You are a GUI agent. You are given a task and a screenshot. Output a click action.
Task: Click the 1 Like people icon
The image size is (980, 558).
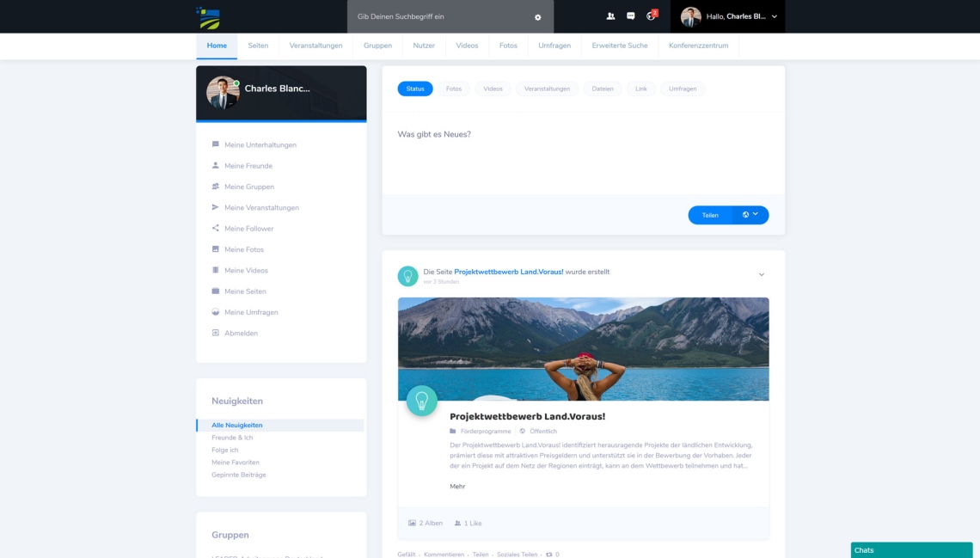pos(457,523)
